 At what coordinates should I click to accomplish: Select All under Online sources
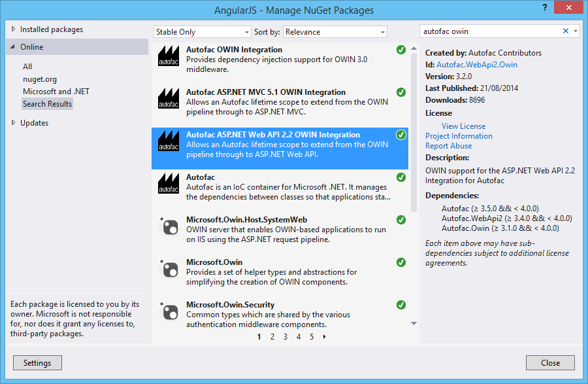click(27, 67)
